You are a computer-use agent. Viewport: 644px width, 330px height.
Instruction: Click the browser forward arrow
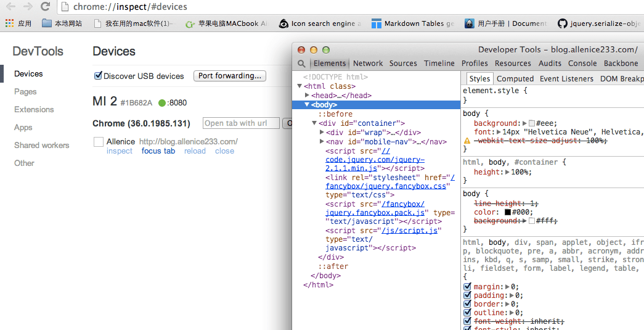(28, 7)
